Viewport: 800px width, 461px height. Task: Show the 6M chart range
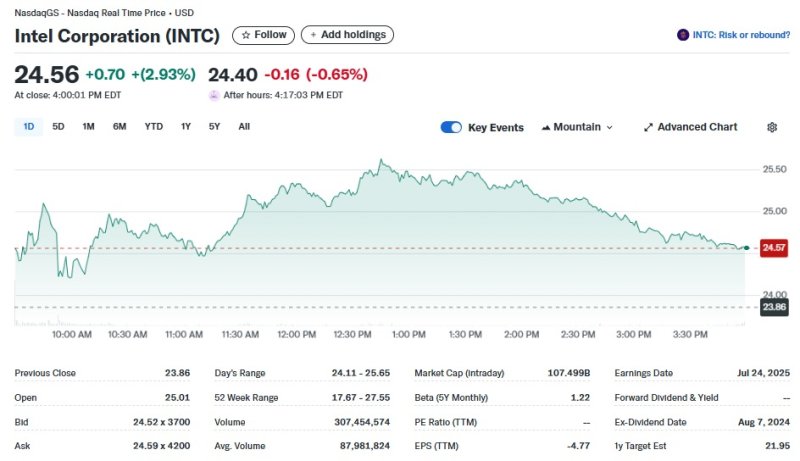pyautogui.click(x=120, y=127)
